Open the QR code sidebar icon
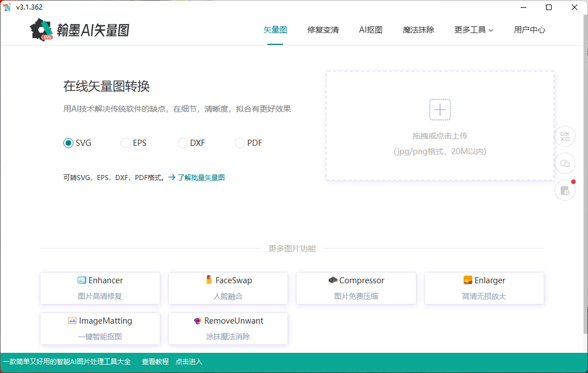The width and height of the screenshot is (588, 373). click(x=565, y=136)
